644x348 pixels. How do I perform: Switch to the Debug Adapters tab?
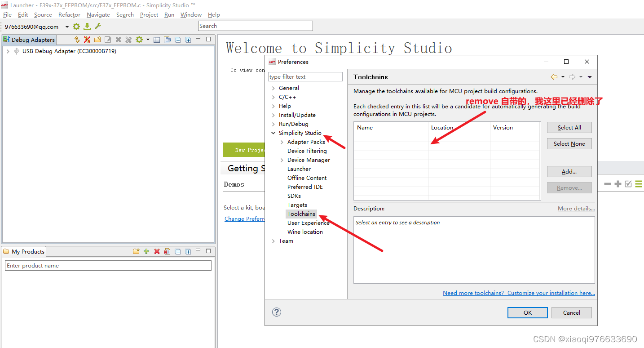[29, 40]
